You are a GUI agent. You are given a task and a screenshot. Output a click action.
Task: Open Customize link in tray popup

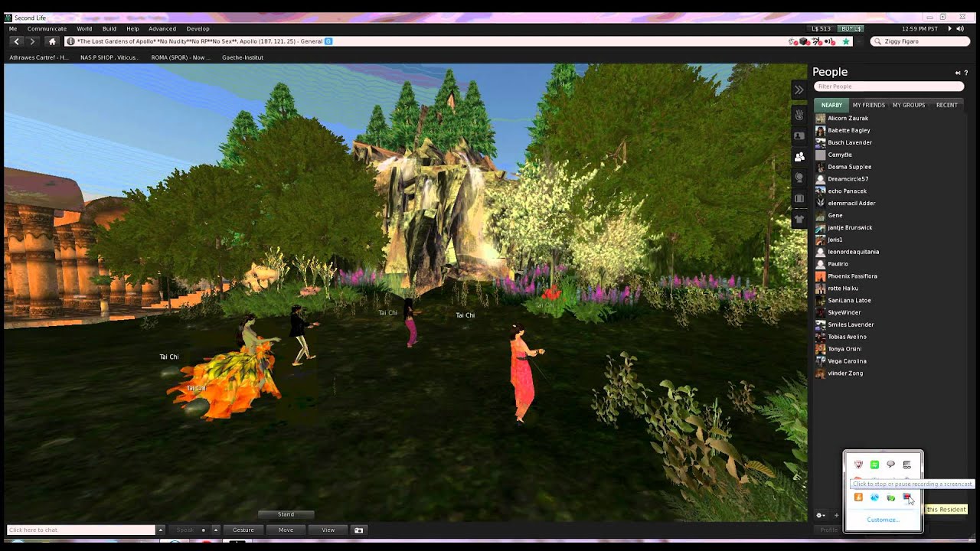883,520
